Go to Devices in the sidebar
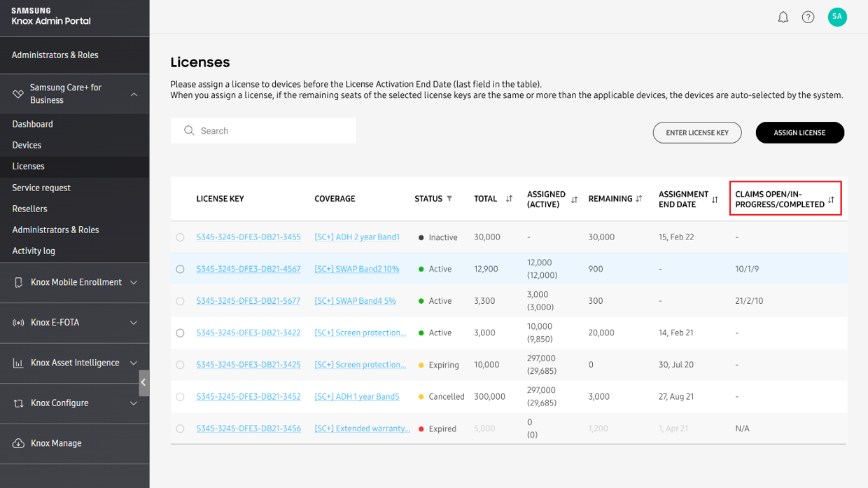Screen dimensions: 868x488 point(27,145)
